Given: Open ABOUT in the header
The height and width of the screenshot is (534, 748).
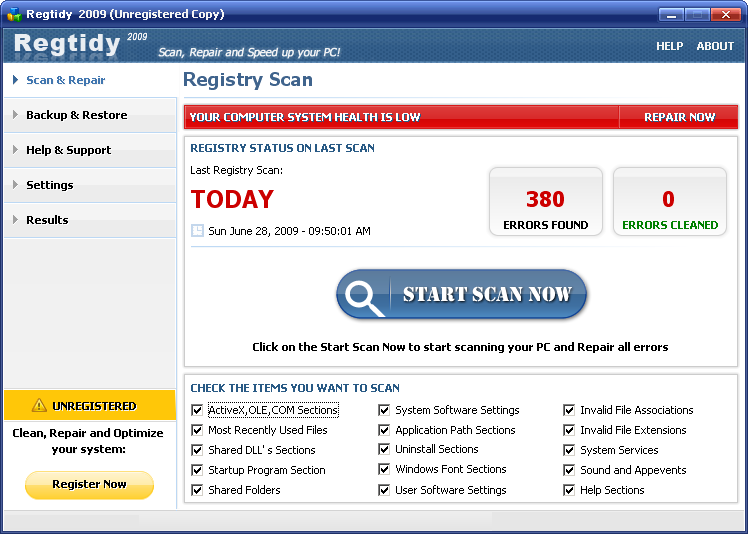Looking at the screenshot, I should pyautogui.click(x=715, y=46).
